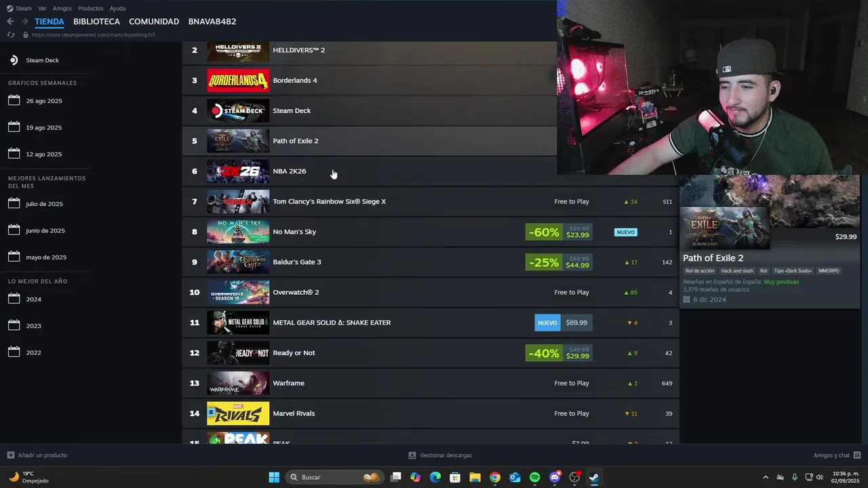This screenshot has height=488, width=868.
Task: Open junio de 2025 top releases
Action: point(45,230)
